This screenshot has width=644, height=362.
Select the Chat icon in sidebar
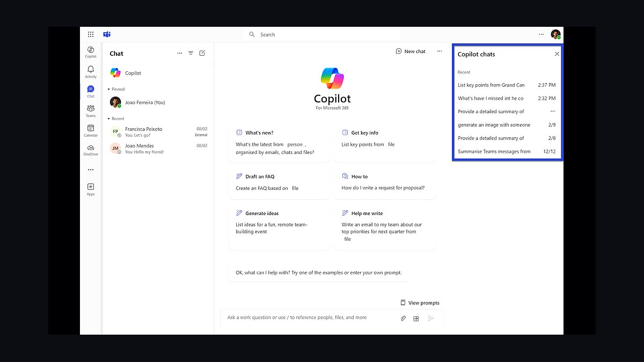coord(91,91)
